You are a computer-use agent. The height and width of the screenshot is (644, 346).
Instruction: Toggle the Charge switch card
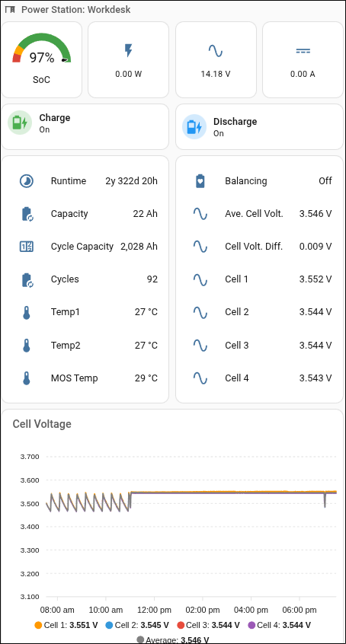pyautogui.click(x=85, y=126)
